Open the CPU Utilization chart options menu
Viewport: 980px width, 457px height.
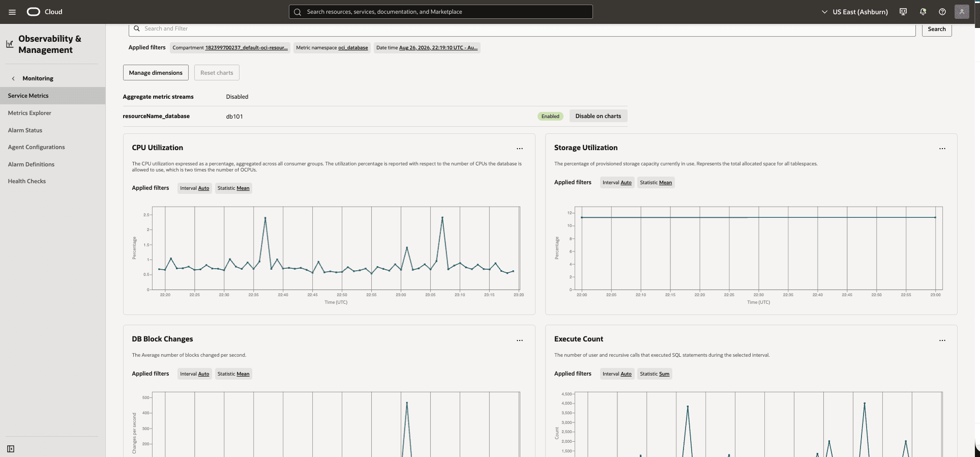(520, 149)
